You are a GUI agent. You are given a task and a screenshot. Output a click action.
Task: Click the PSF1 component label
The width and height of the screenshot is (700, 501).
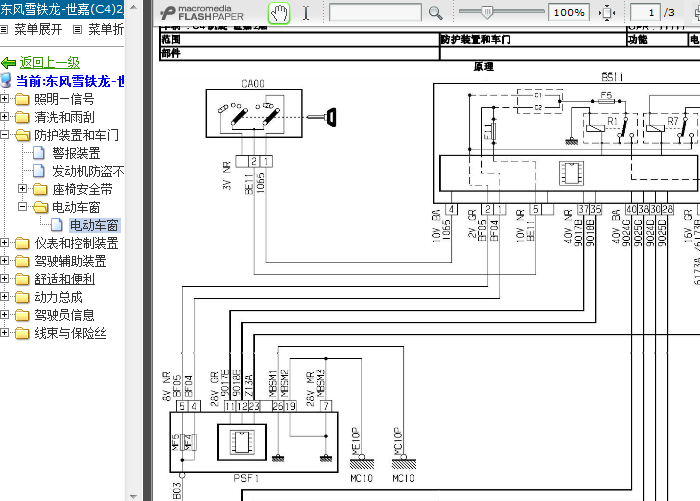pos(246,478)
